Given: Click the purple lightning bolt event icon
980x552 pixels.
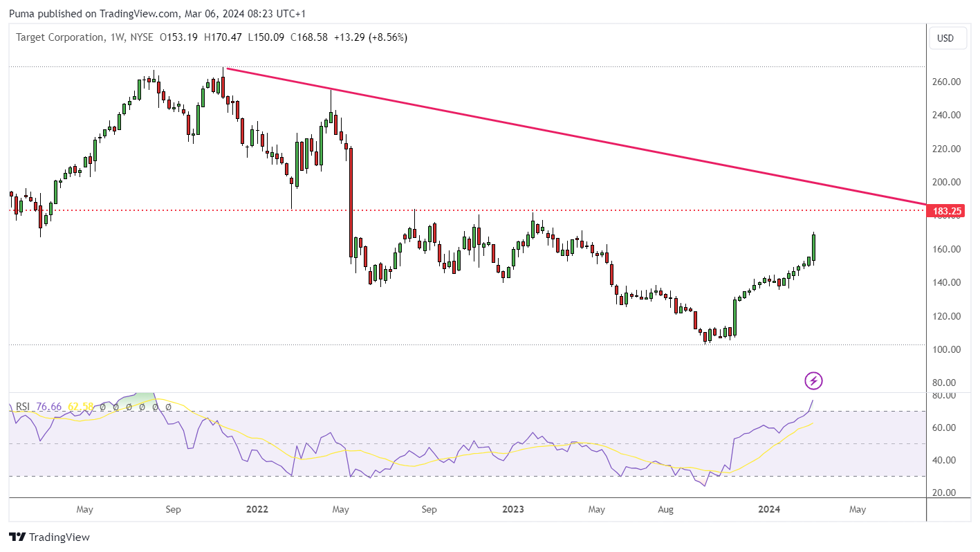Looking at the screenshot, I should tap(814, 380).
